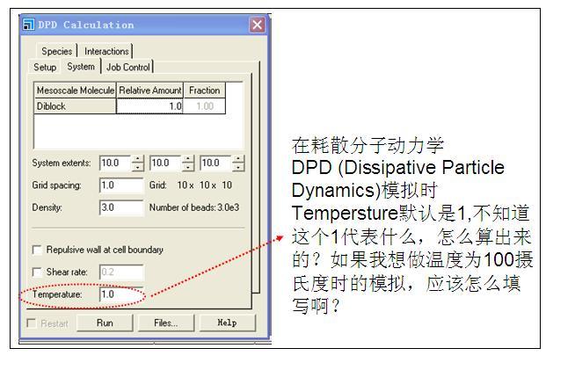The image size is (575, 392).
Task: Click the Density input field
Action: (121, 207)
